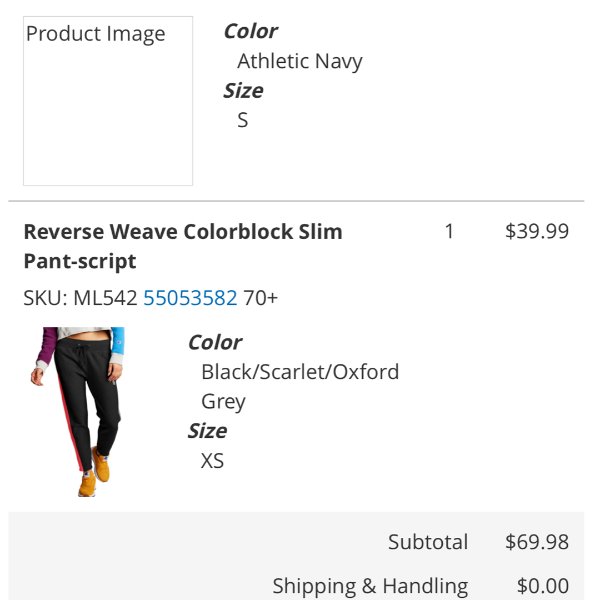The height and width of the screenshot is (600, 600).
Task: Click the quantity 1 for the pant
Action: tap(449, 231)
